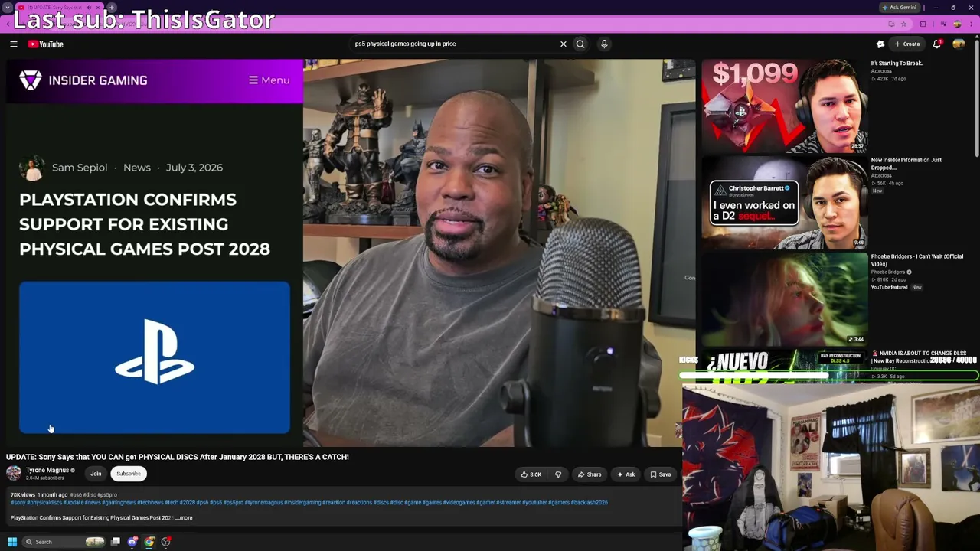This screenshot has height=551, width=980.
Task: Focus the YouTube search box
Action: coord(456,44)
